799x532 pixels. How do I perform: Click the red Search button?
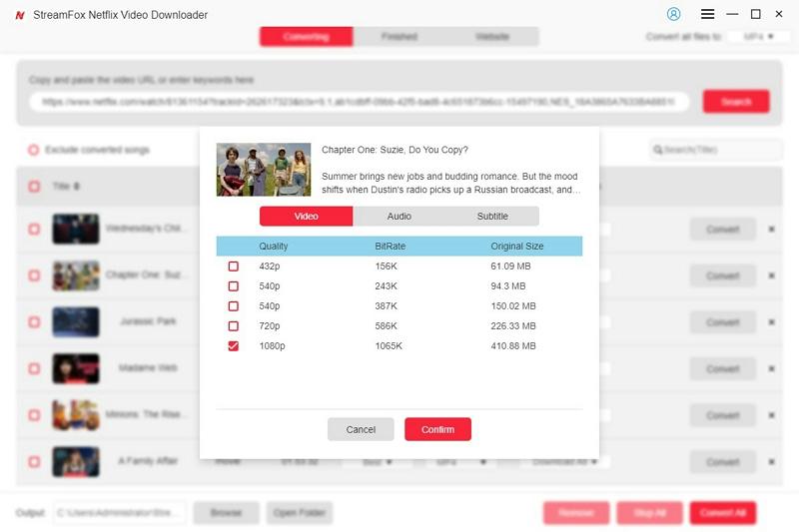pos(736,102)
